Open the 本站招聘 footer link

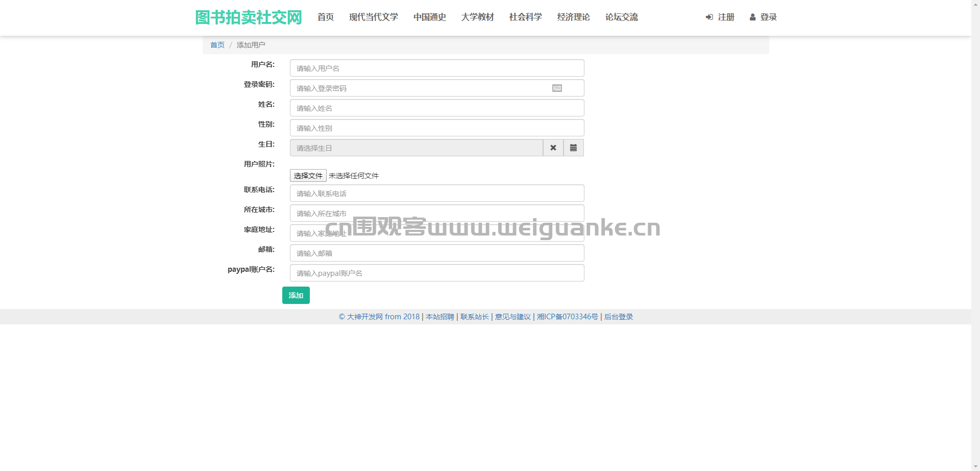[x=440, y=317]
